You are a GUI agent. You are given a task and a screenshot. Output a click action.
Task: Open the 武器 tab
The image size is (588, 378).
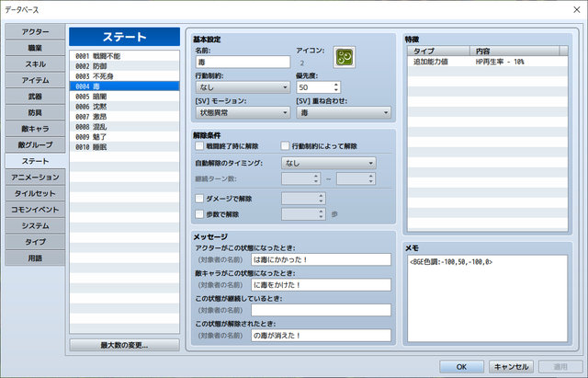pyautogui.click(x=35, y=97)
